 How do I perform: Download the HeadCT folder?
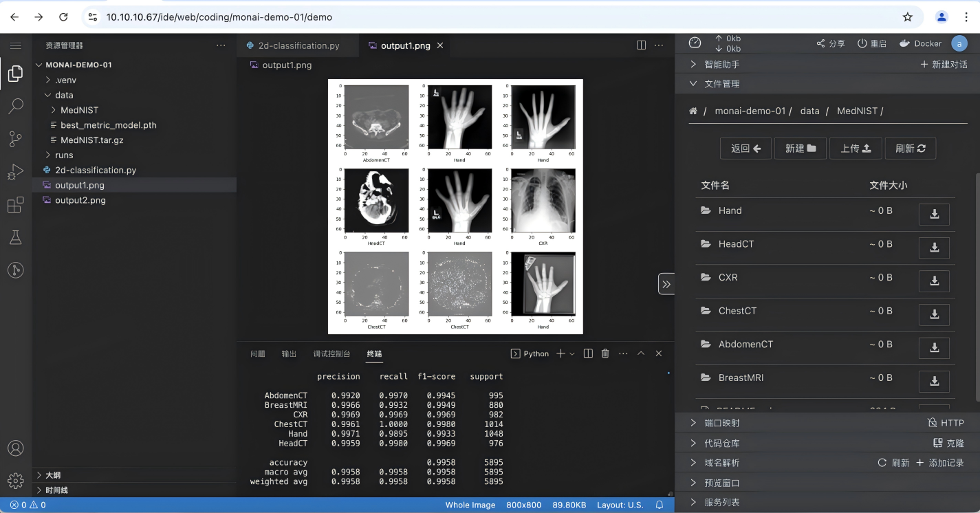[934, 248]
